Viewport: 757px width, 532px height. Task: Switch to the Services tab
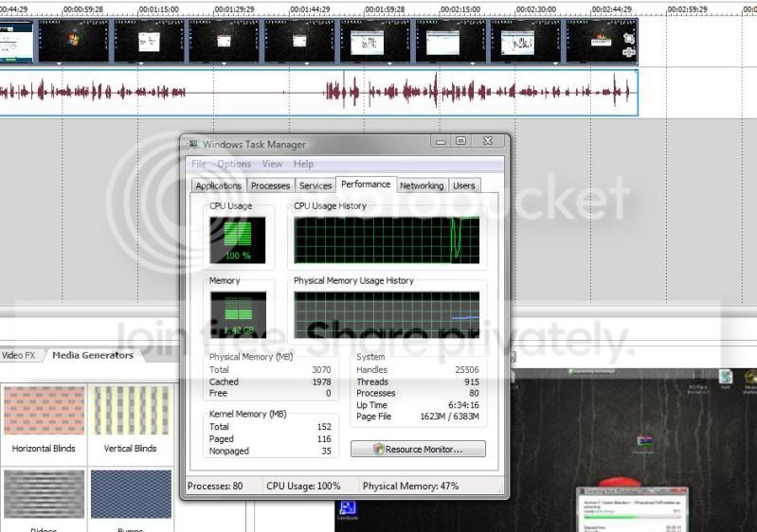[x=315, y=186]
